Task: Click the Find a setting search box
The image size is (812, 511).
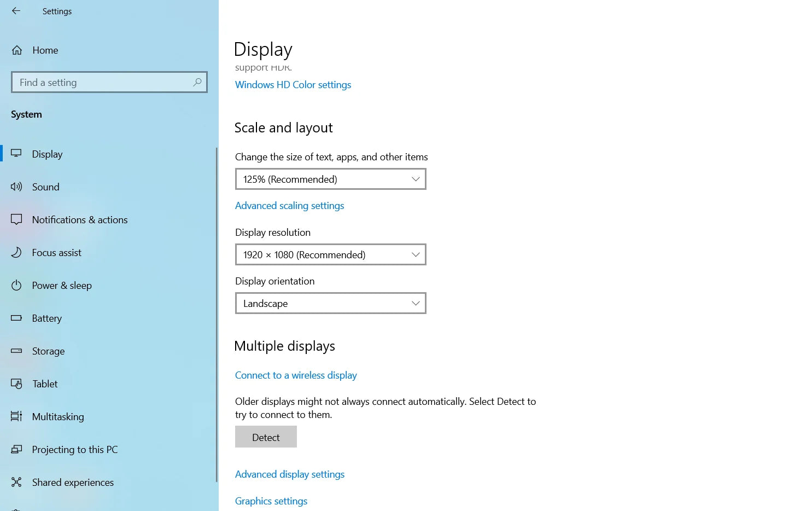Action: 109,82
